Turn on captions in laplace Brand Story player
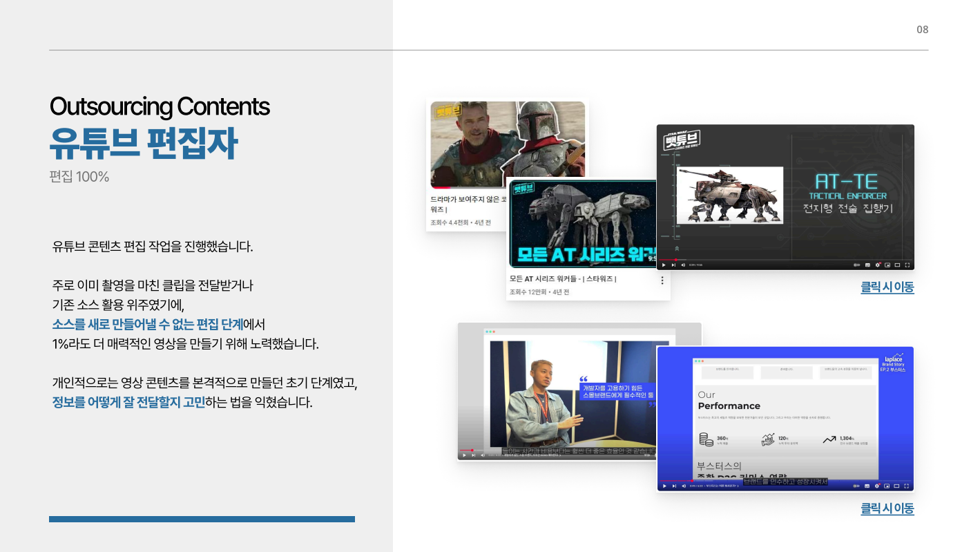Viewport: 980px width, 552px height. [x=868, y=486]
